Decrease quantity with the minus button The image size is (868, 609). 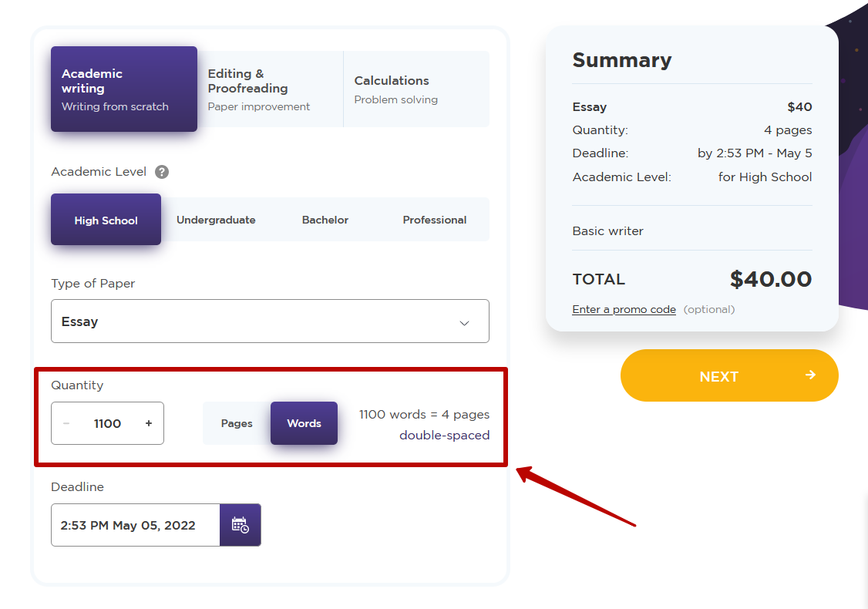point(66,423)
